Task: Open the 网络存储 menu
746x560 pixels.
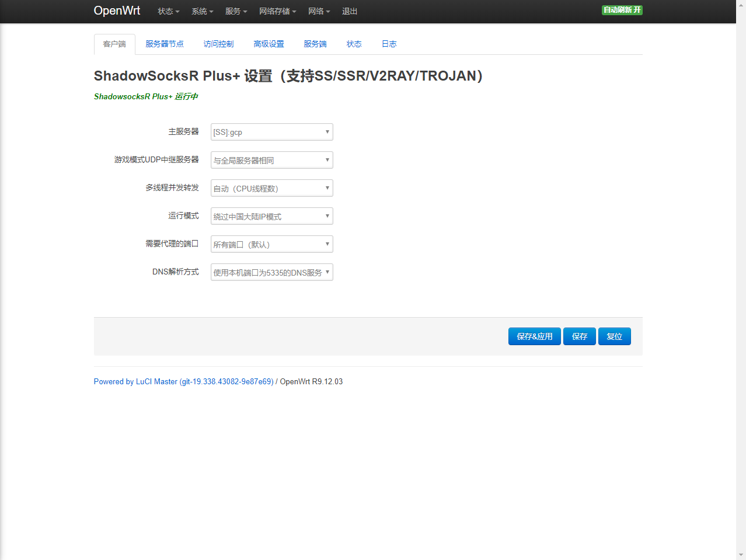Action: click(x=277, y=11)
